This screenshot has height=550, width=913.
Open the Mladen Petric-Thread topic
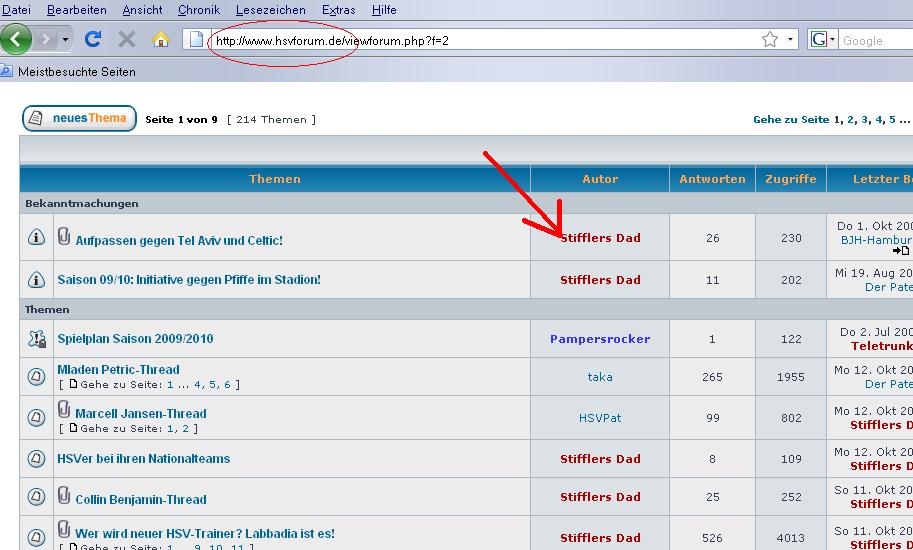point(118,370)
